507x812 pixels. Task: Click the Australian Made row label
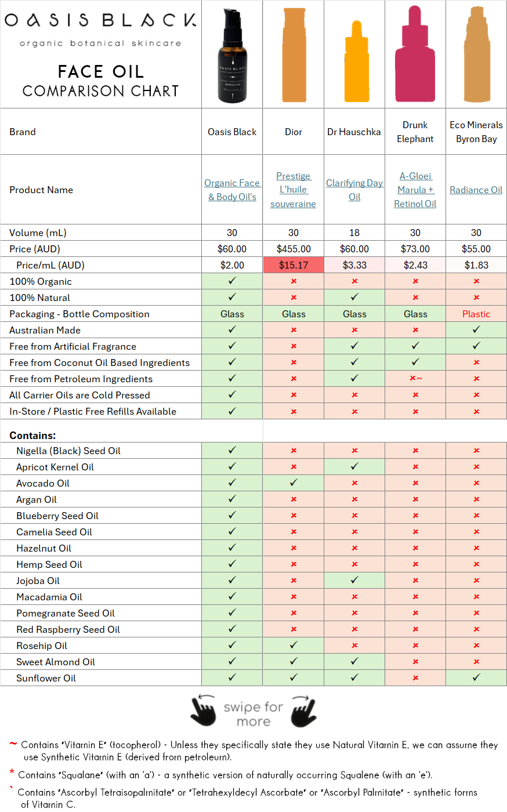45,330
